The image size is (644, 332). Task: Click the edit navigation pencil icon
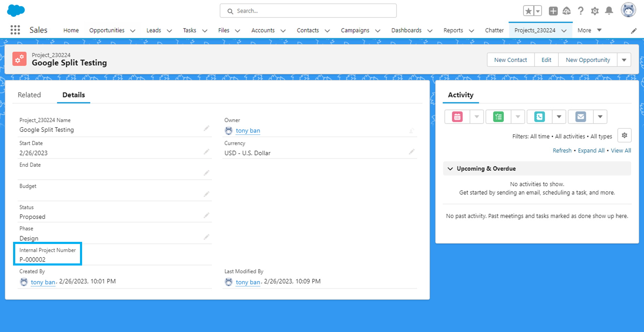[634, 31]
